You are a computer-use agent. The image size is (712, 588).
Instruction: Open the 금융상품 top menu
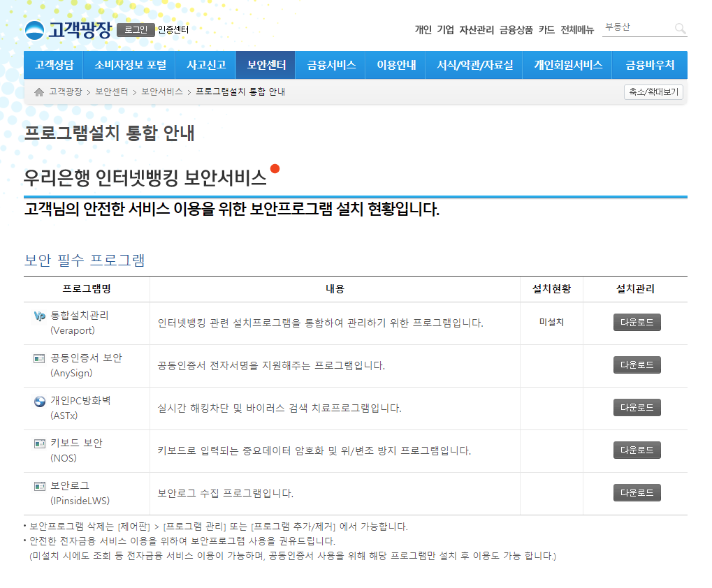516,30
